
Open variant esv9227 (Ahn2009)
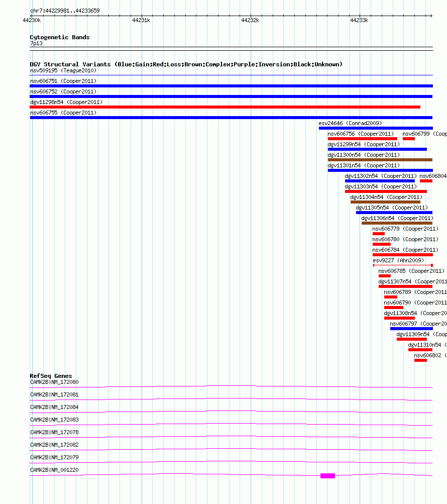398,260
